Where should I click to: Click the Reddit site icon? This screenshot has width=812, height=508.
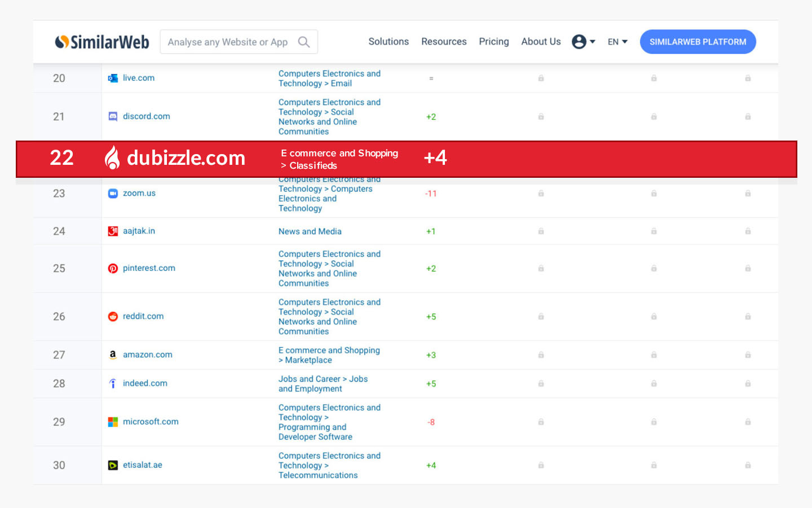pos(113,316)
